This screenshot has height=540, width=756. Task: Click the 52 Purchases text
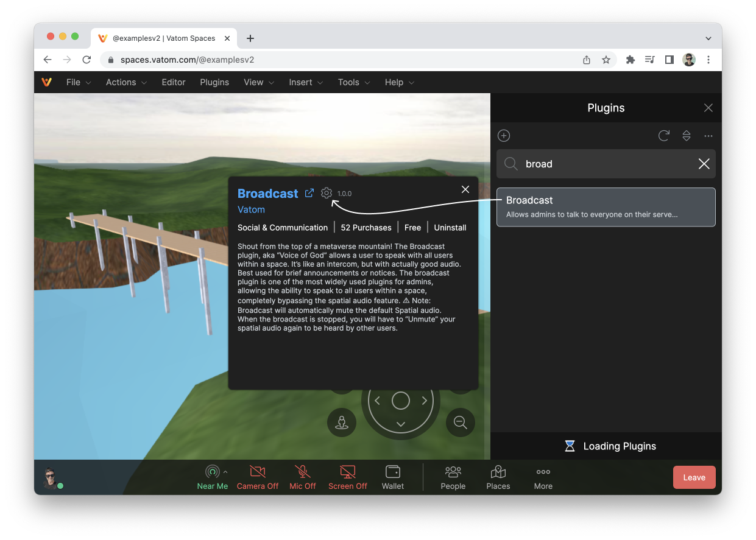pyautogui.click(x=366, y=228)
